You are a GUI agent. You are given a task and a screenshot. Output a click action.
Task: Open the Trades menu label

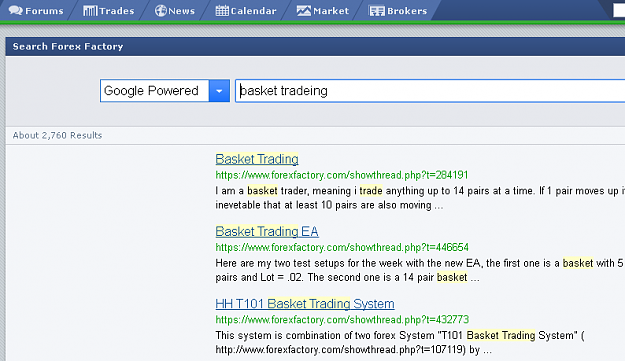point(116,11)
